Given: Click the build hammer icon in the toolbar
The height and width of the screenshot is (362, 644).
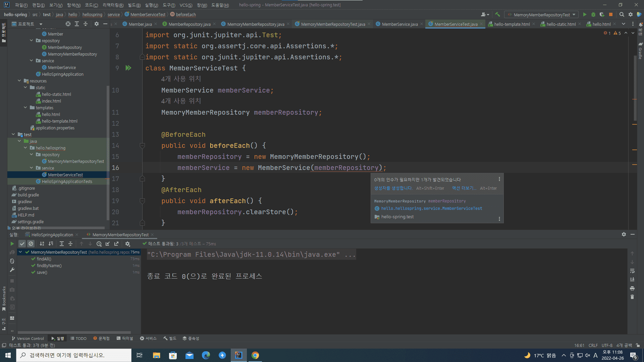Looking at the screenshot, I should 497,14.
